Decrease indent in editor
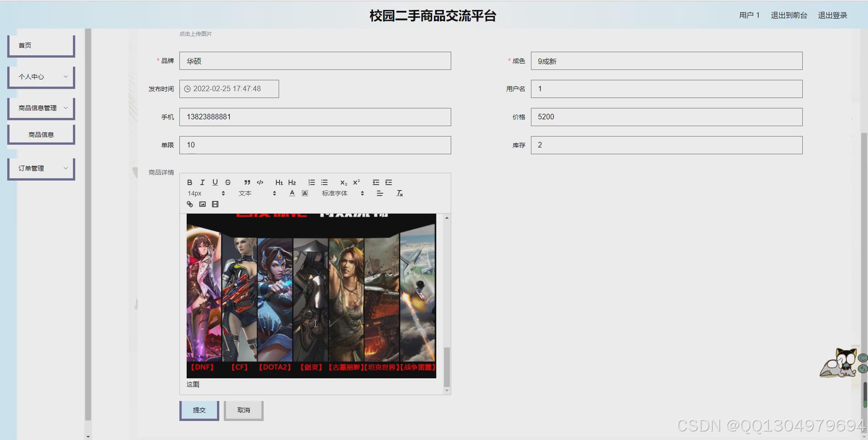Viewport: 868px width, 440px height. pos(376,182)
